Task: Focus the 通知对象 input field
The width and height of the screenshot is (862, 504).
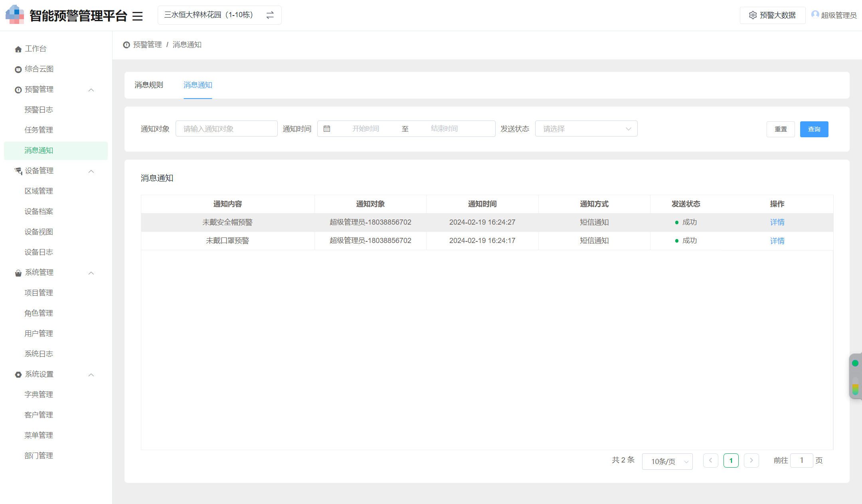Action: (227, 128)
